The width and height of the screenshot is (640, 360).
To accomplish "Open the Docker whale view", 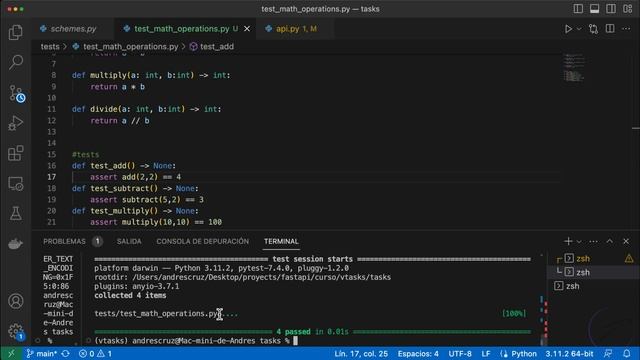I will click(16, 244).
